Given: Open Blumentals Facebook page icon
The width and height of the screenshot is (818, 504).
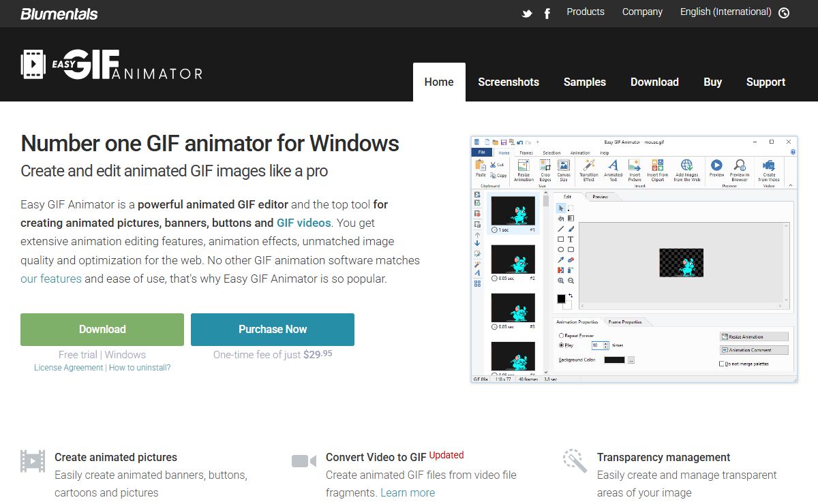Looking at the screenshot, I should (x=547, y=13).
